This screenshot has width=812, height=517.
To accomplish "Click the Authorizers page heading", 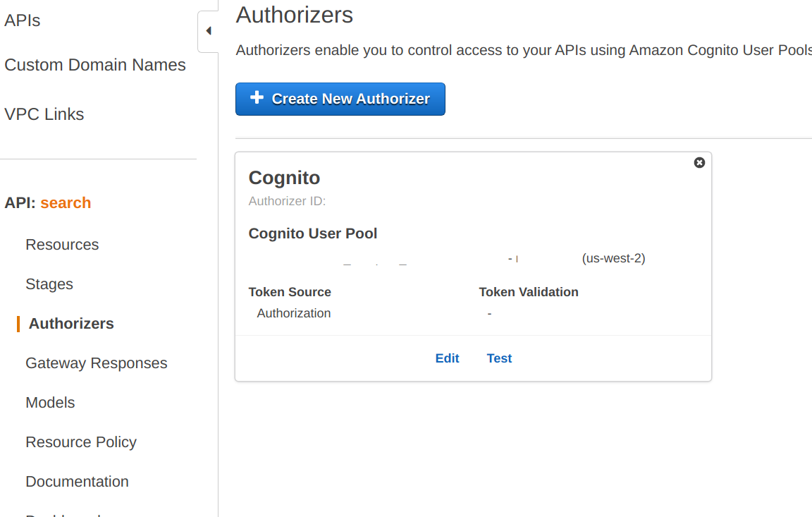I will (294, 15).
